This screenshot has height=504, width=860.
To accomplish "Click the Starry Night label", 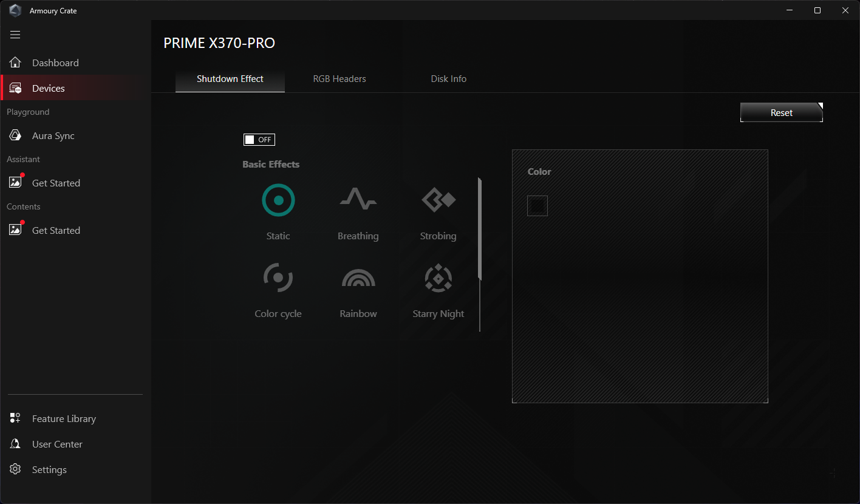I will 438,314.
